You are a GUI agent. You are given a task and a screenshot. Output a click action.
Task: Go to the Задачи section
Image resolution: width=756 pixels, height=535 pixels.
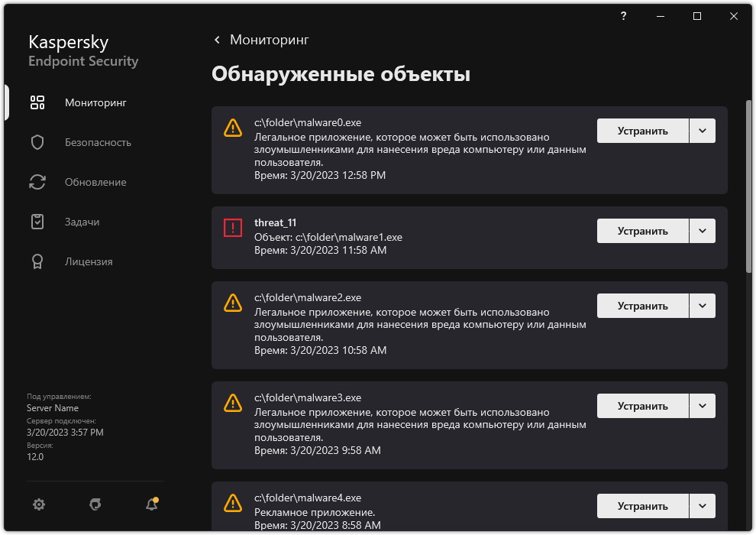(x=37, y=221)
